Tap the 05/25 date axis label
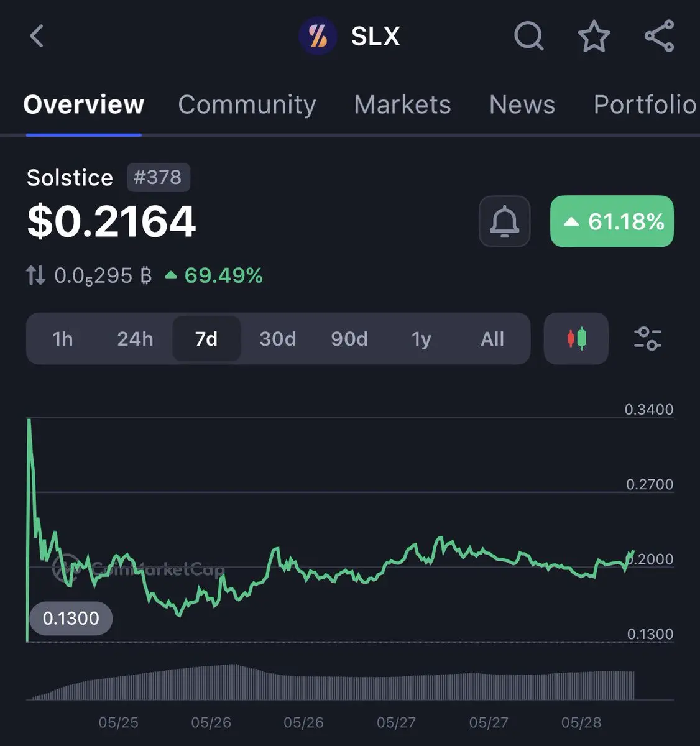This screenshot has width=700, height=746. click(x=118, y=722)
